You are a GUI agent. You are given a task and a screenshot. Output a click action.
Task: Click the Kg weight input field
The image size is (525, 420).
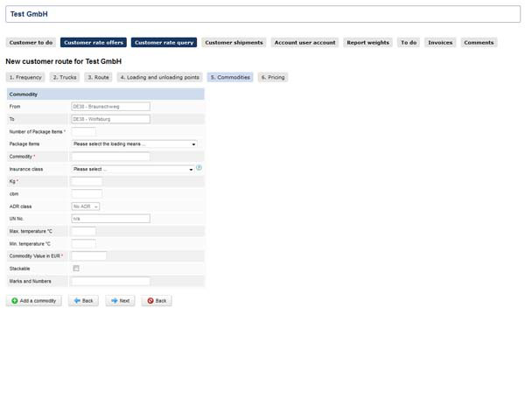pos(87,181)
